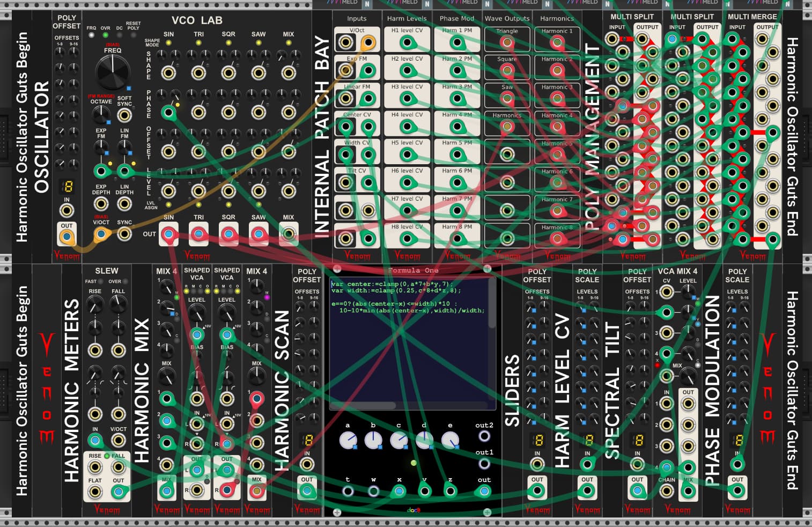Toggle the FAST switch on Slew module
Image resolution: width=812 pixels, height=527 pixels.
pos(100,281)
